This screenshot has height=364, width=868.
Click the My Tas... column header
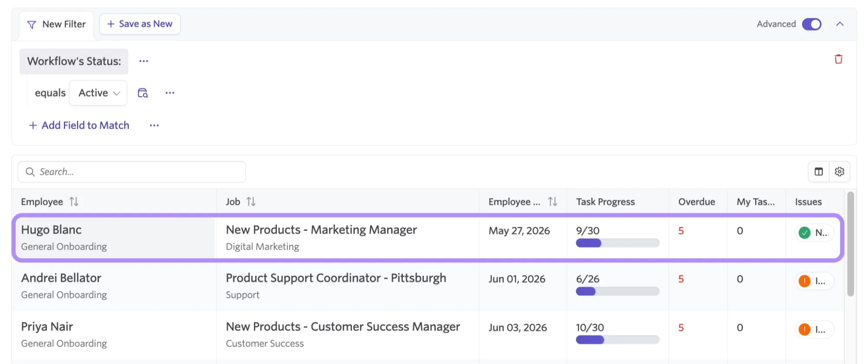756,202
